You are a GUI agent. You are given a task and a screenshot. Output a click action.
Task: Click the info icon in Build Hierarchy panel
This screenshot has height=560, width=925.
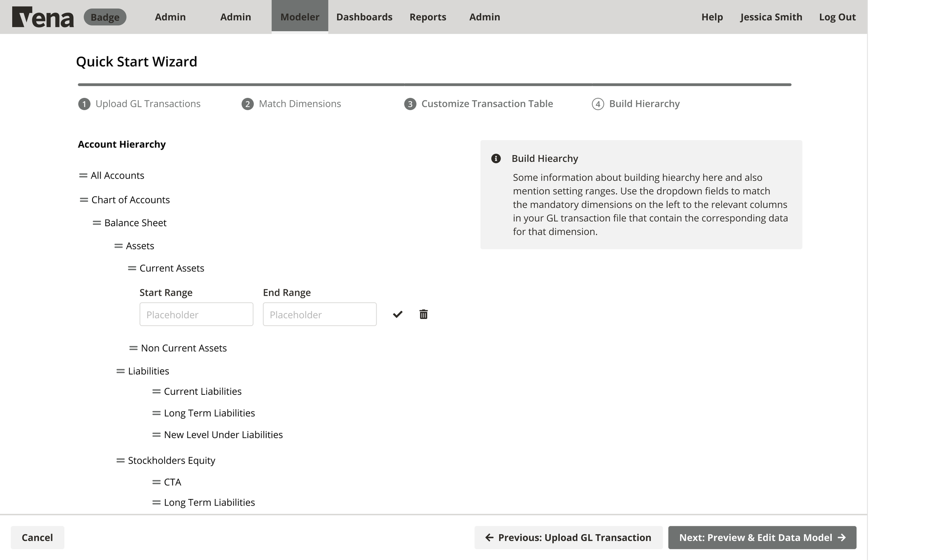[496, 158]
